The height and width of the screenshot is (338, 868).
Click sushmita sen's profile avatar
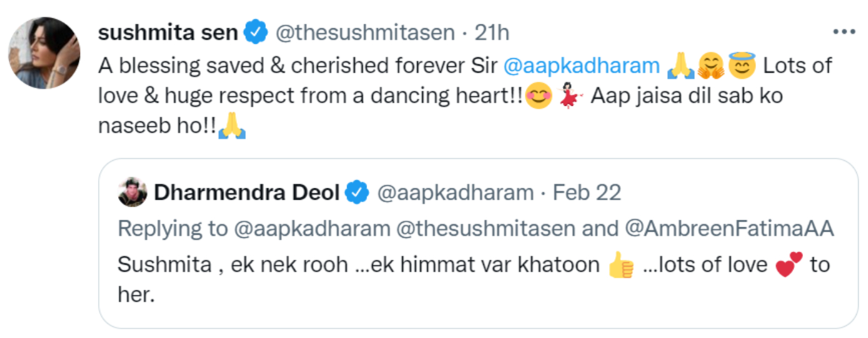44,53
